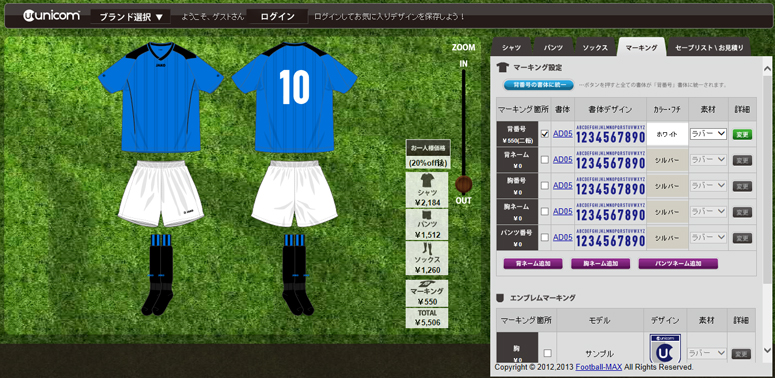Open the セーブリスト\お見積り tab

coord(709,47)
